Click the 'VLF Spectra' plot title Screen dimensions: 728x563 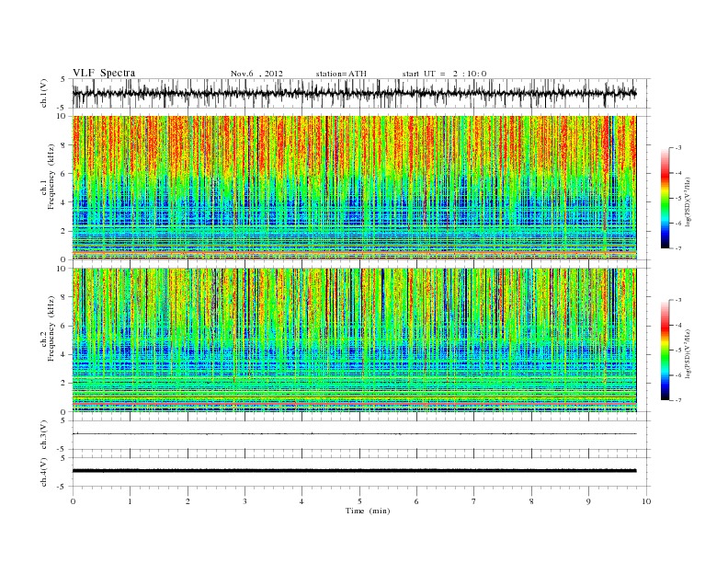(104, 73)
